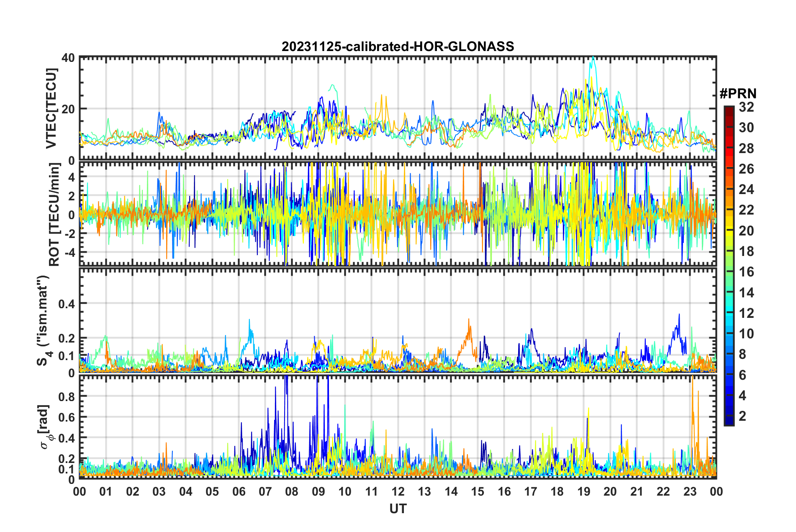Screen dimensions: 796x532
Task: Click the 09 hour label on the UT axis
Action: (x=318, y=491)
